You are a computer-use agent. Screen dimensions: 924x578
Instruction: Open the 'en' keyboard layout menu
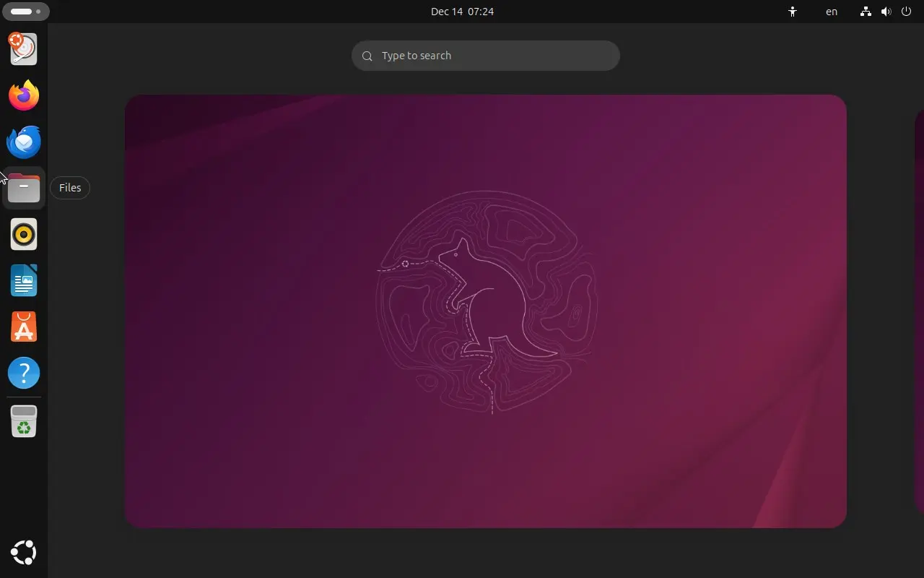[832, 12]
